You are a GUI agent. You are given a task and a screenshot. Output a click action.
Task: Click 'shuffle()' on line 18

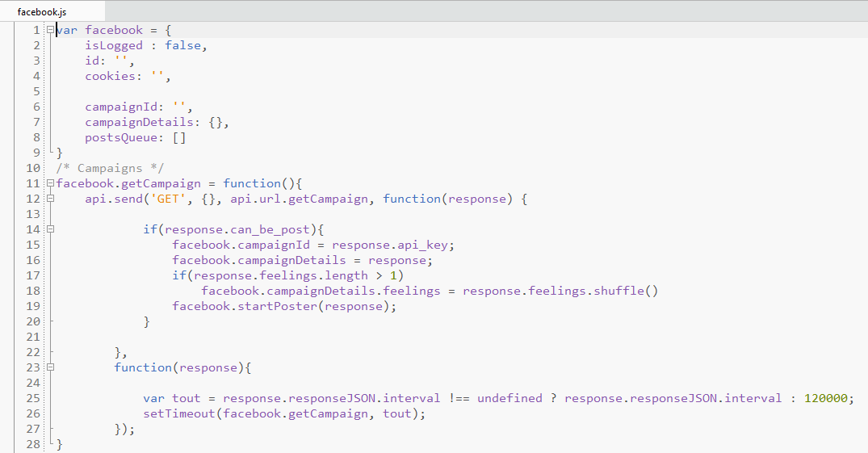tap(626, 291)
